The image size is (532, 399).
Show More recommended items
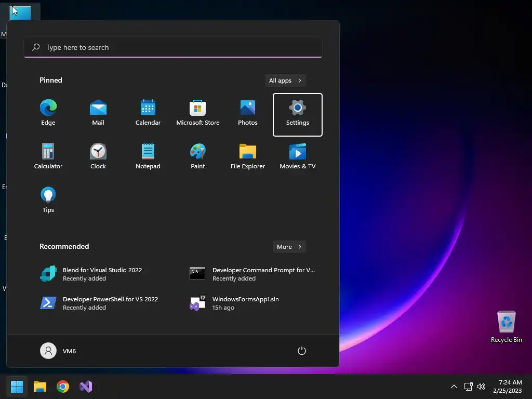(x=289, y=247)
